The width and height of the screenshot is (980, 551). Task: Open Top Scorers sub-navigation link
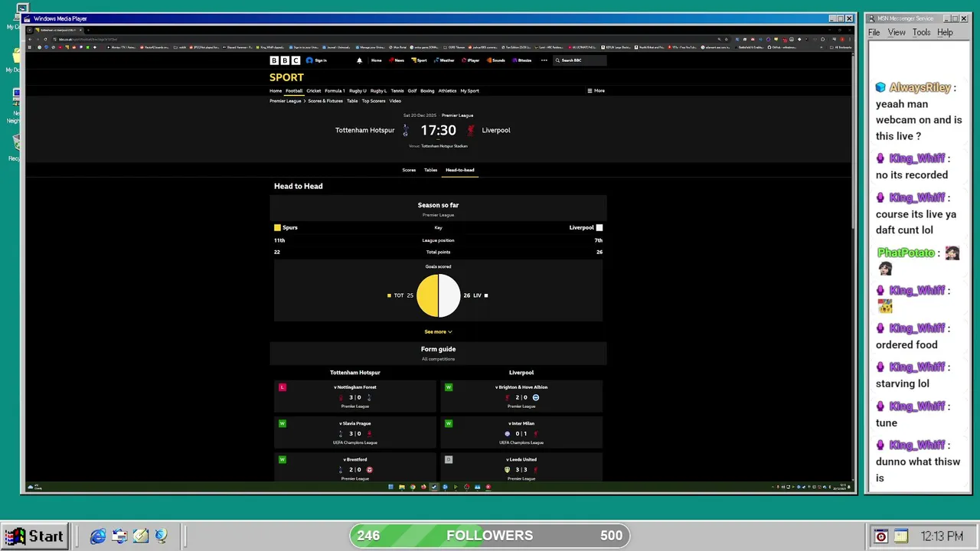click(374, 101)
